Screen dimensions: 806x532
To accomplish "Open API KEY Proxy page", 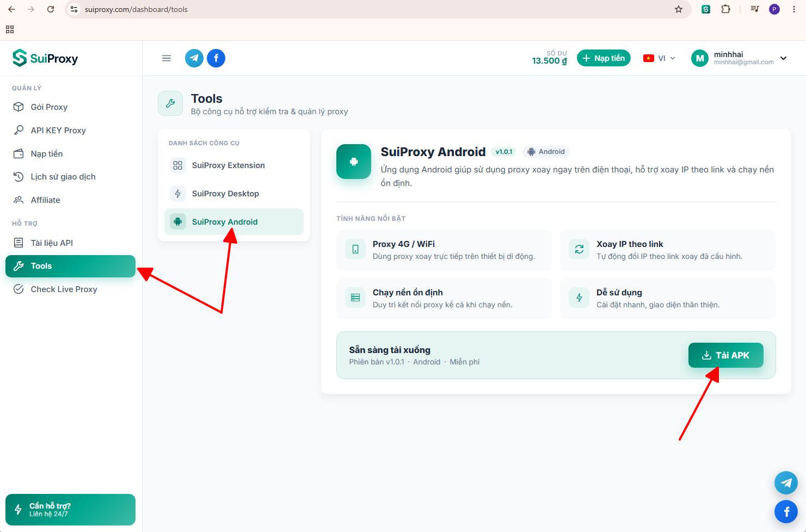I will 70,131.
